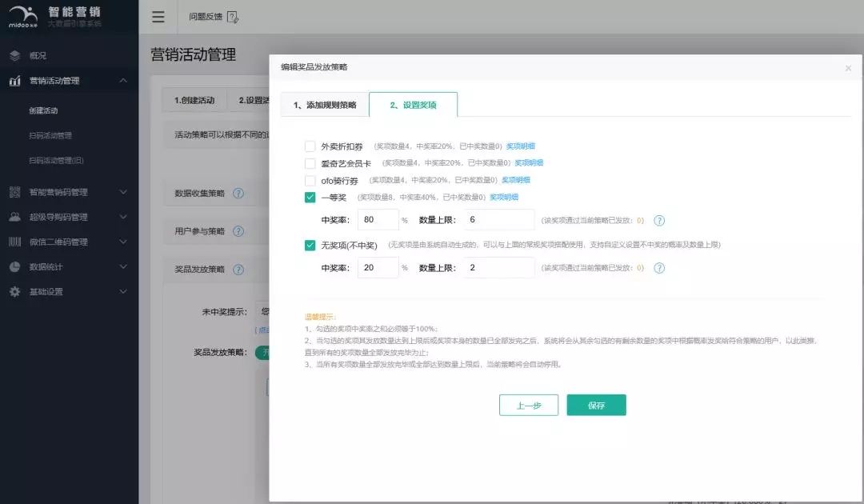864x504 pixels.
Task: Click the 保存 save button
Action: point(596,406)
